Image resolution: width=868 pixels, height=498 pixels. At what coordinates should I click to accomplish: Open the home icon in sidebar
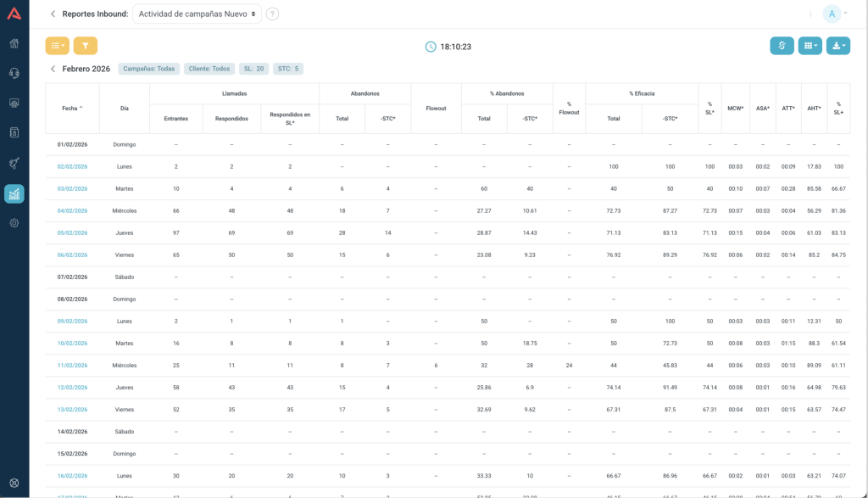click(x=14, y=43)
